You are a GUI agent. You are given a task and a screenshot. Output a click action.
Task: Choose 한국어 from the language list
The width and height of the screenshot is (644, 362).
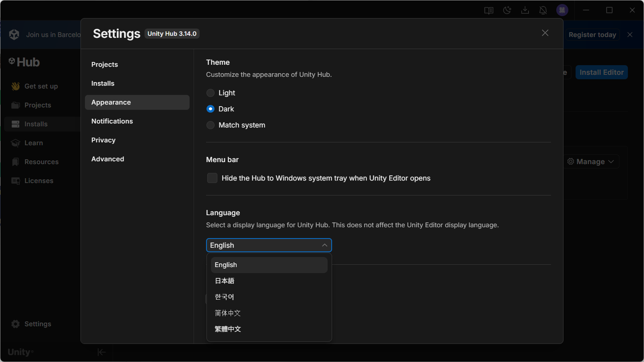click(269, 297)
